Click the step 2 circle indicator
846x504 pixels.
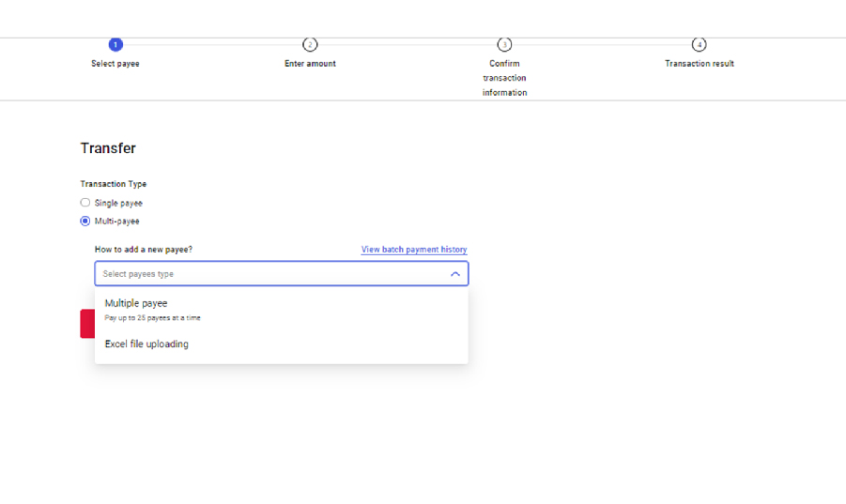click(310, 44)
